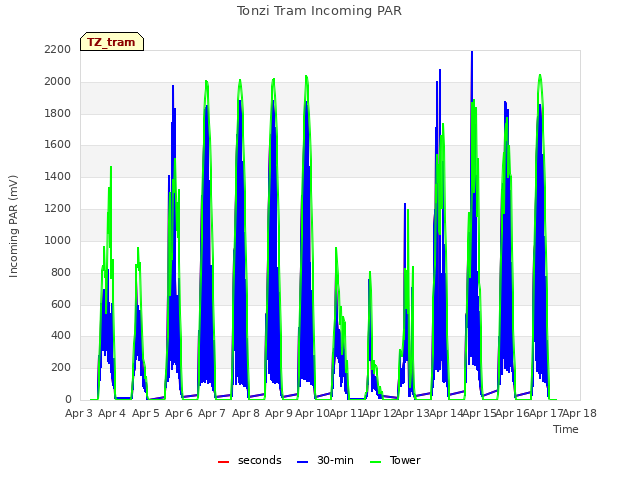
Task: Click the Apr 18 tick label
Action: (x=580, y=413)
